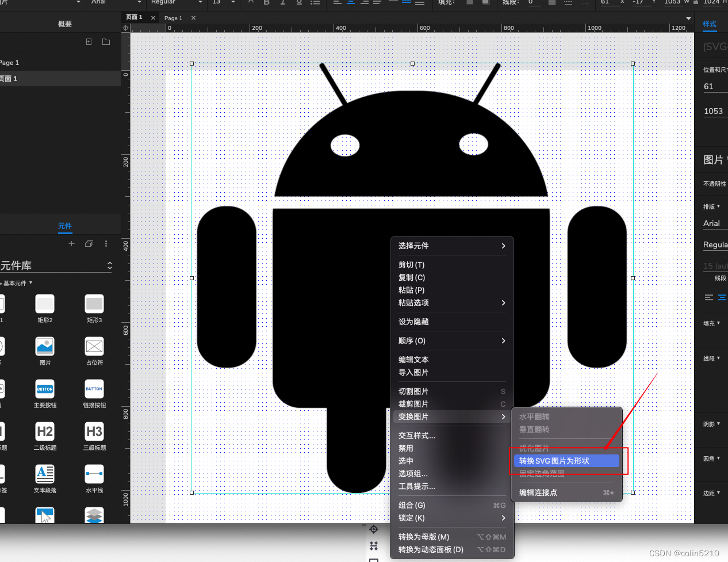Screen dimensions: 728x562
Task: Switch to the 页面 1 canvas tab
Action: pos(134,17)
